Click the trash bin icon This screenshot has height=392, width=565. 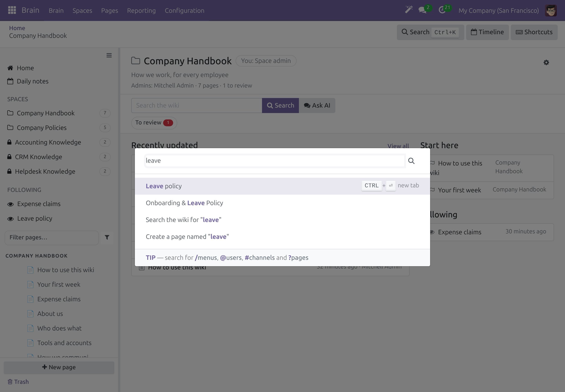point(10,382)
